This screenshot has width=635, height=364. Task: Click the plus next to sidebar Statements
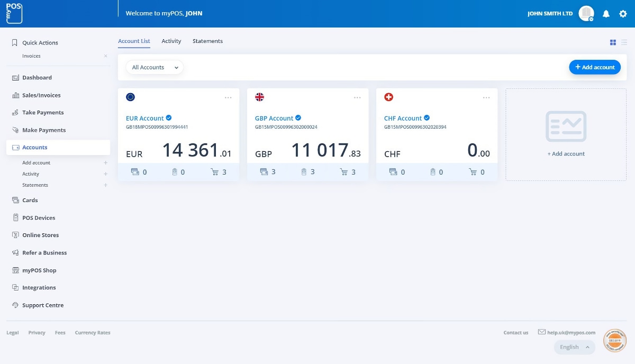coord(106,185)
